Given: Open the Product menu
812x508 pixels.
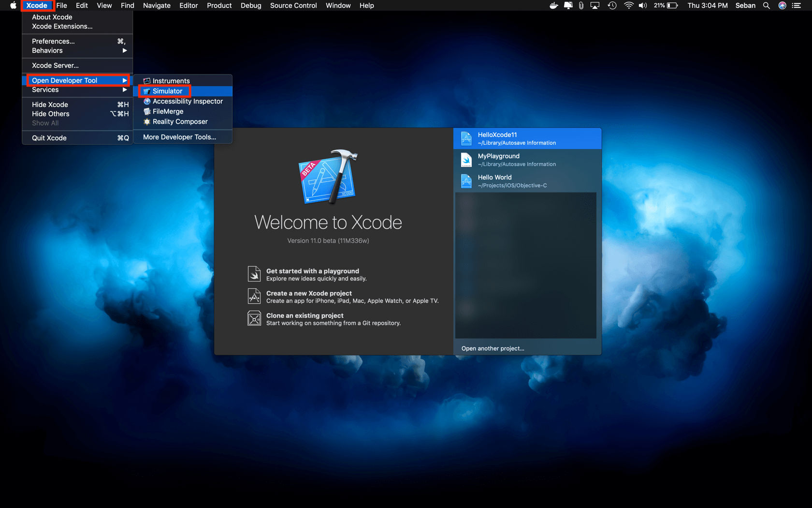Looking at the screenshot, I should tap(219, 5).
